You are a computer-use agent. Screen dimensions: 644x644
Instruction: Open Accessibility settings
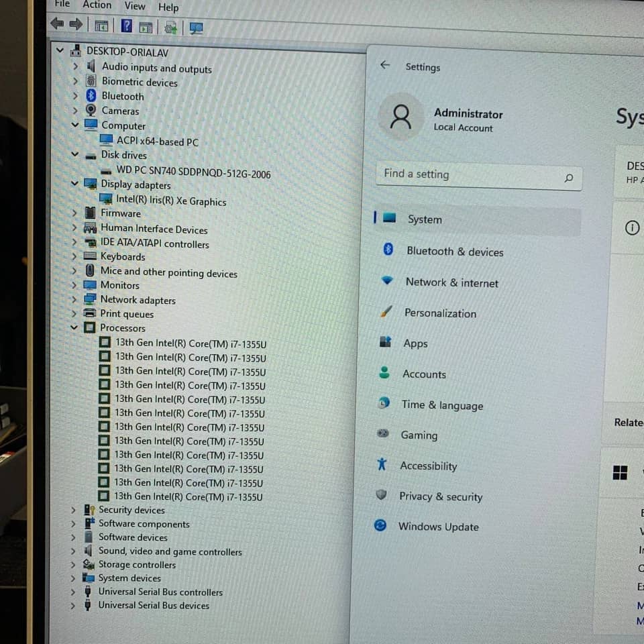pos(429,466)
